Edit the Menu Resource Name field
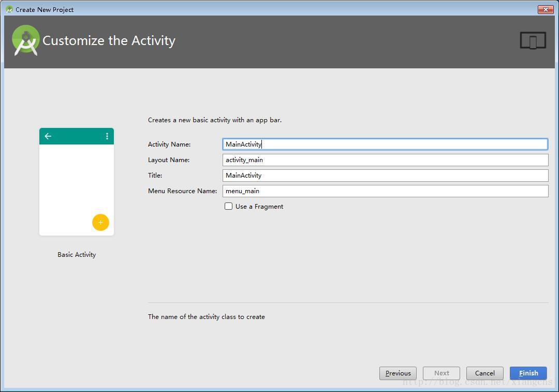Image resolution: width=559 pixels, height=392 pixels. pos(385,191)
